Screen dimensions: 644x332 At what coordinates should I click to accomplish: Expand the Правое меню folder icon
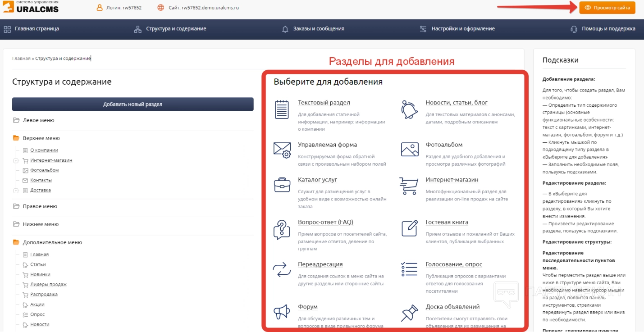point(16,206)
